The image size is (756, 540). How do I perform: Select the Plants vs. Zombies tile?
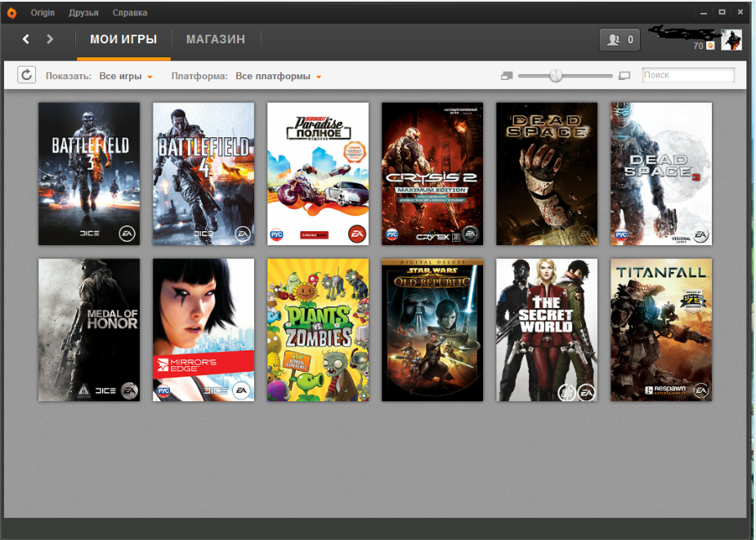click(x=318, y=330)
